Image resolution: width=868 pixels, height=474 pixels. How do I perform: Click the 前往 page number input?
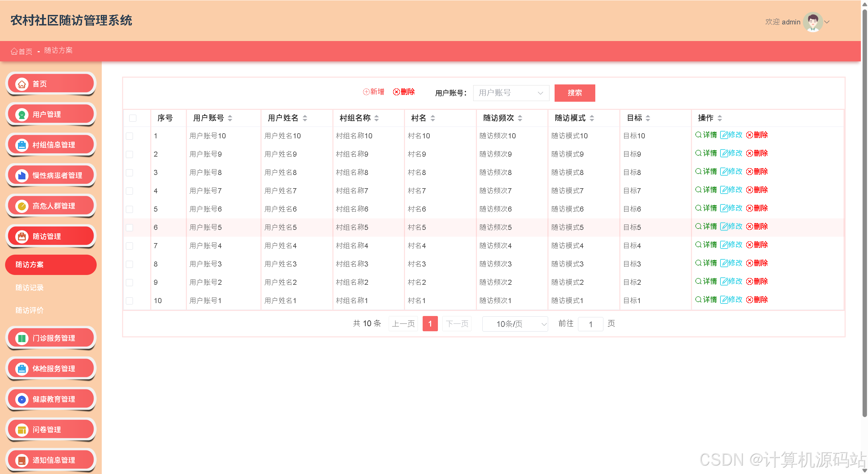(591, 324)
